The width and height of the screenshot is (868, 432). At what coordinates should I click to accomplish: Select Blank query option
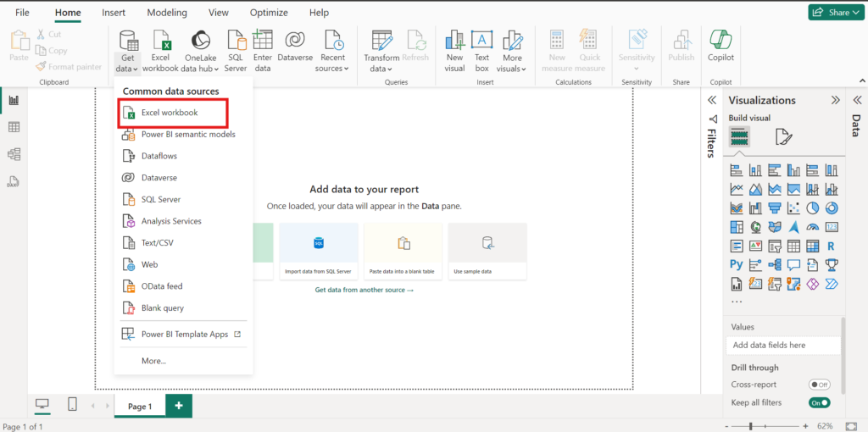tap(183, 308)
